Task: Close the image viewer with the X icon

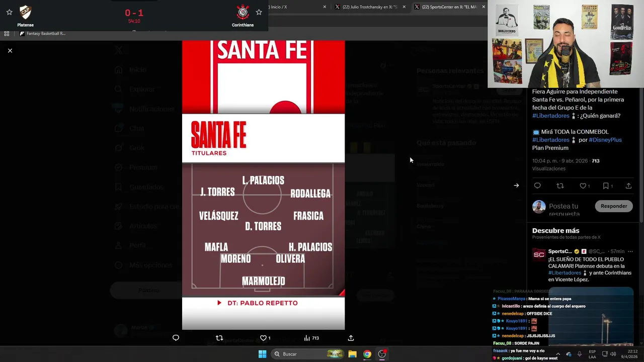Action: coord(10,51)
